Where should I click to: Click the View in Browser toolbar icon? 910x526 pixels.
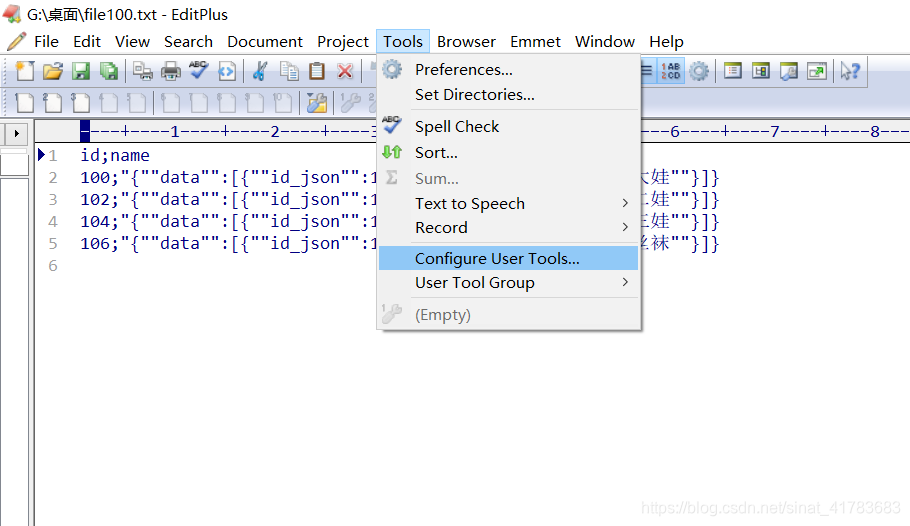[227, 71]
